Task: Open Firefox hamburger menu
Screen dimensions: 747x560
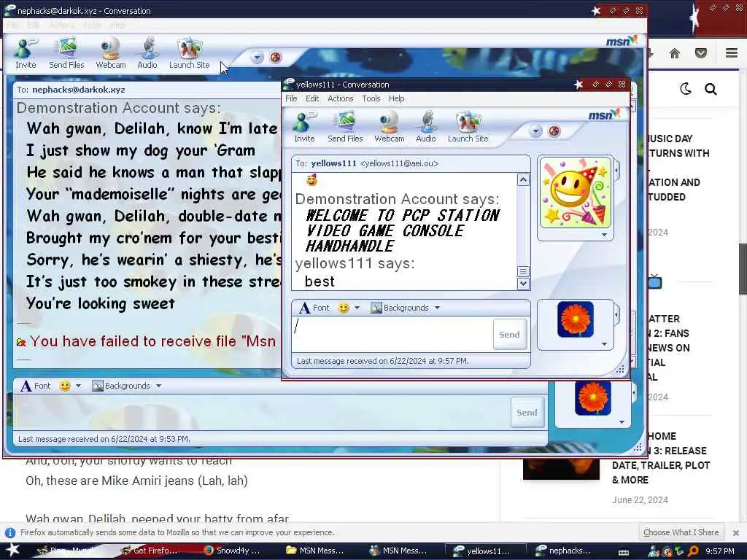Action: (x=732, y=52)
